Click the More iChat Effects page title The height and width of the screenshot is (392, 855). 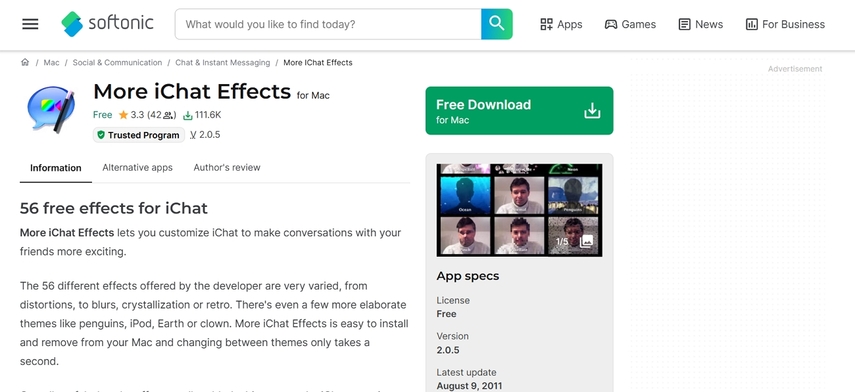(x=192, y=91)
